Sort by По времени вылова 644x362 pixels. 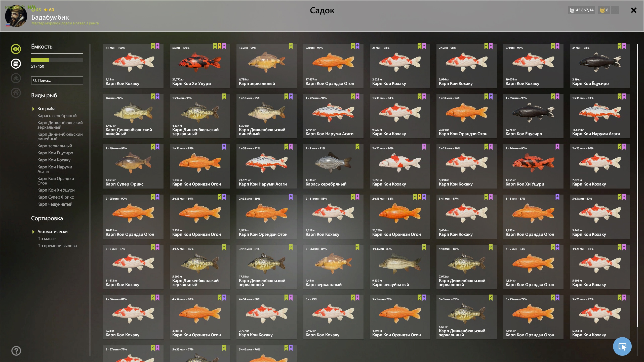[57, 246]
